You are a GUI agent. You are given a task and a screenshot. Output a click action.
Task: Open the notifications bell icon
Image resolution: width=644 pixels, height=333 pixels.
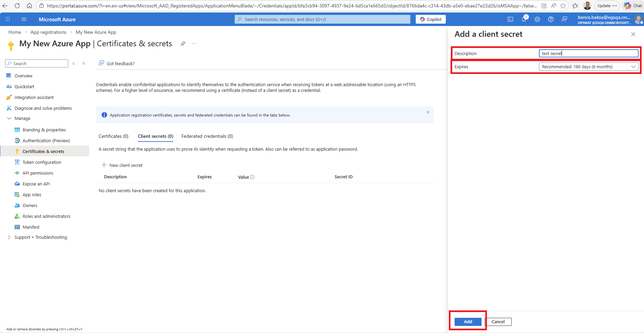(x=524, y=20)
